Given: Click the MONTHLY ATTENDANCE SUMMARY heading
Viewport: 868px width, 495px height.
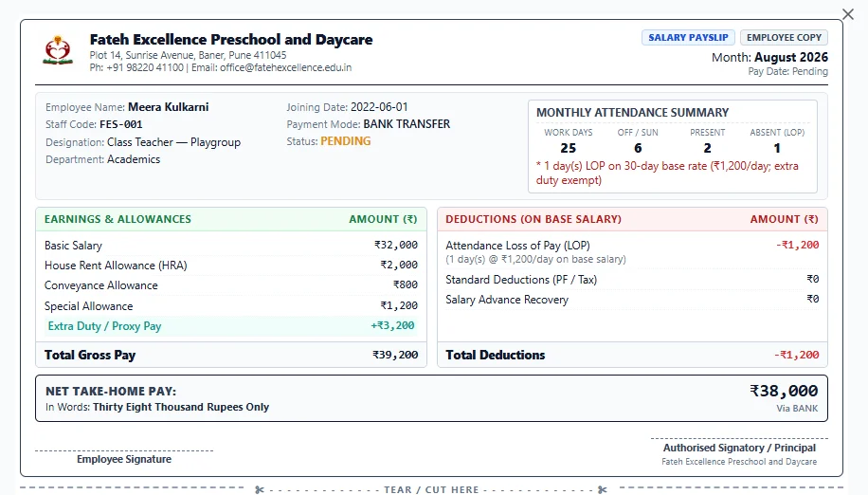Looking at the screenshot, I should [x=632, y=113].
